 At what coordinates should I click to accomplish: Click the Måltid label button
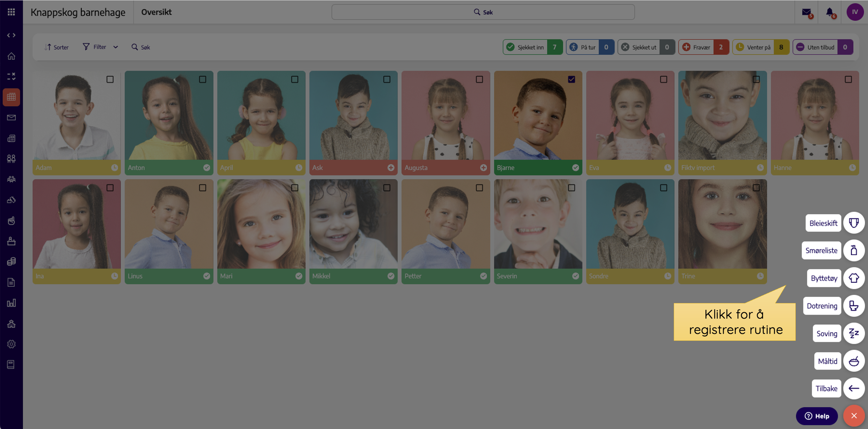pyautogui.click(x=827, y=361)
